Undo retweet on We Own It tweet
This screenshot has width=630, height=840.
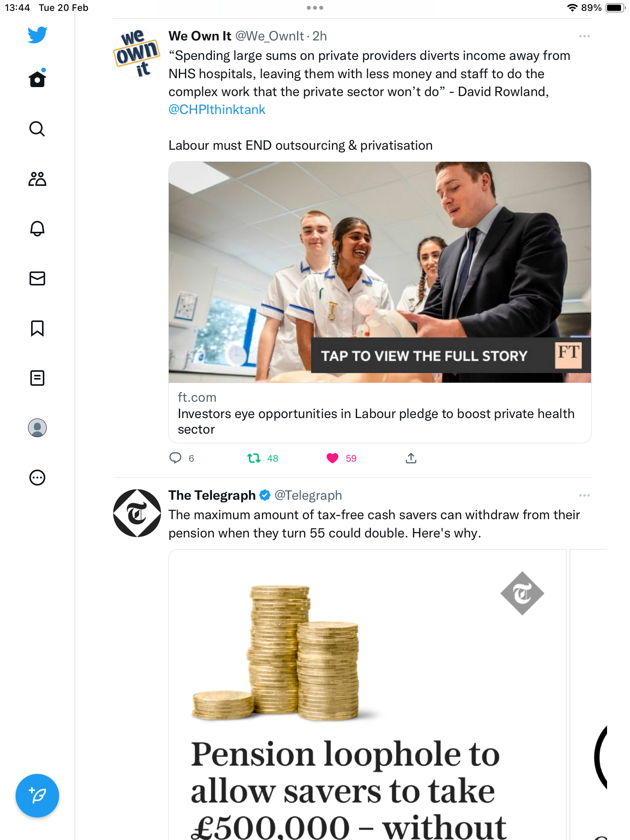(x=254, y=458)
